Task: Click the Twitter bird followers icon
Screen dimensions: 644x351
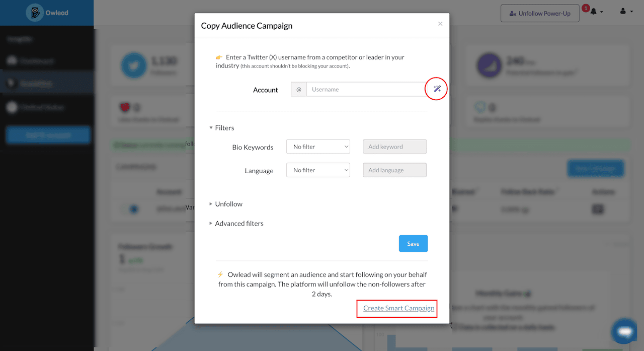Action: (x=133, y=66)
